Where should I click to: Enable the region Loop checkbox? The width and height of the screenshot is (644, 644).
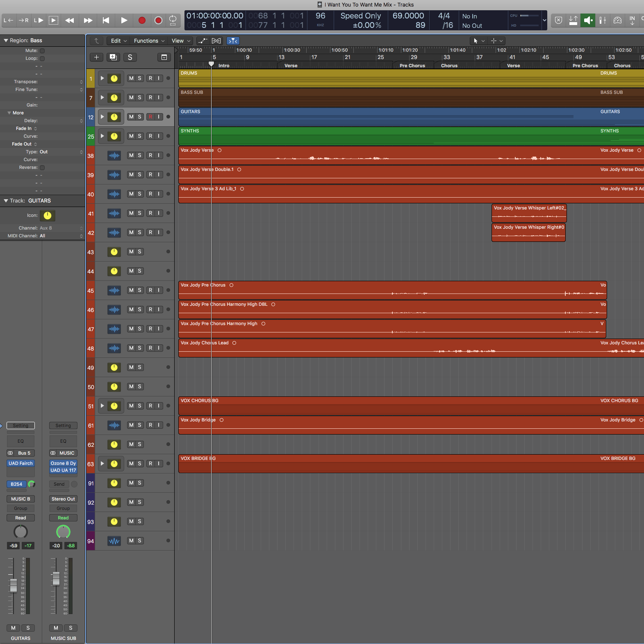coord(42,59)
